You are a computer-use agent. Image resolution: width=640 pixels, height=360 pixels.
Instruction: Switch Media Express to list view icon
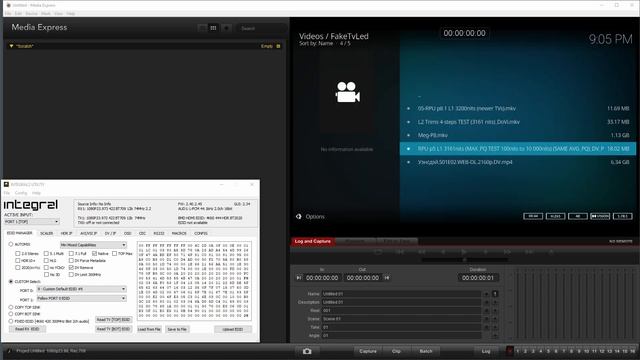(x=202, y=28)
